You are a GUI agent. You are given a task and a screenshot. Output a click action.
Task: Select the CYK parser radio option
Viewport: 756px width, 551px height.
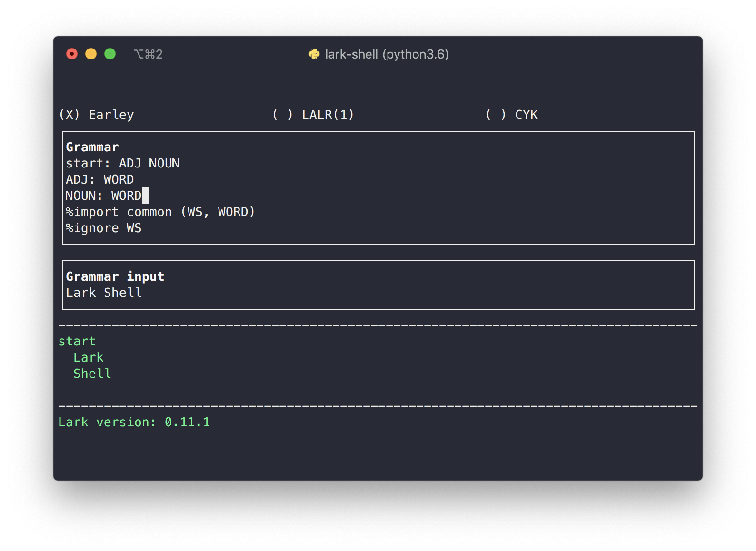click(512, 115)
